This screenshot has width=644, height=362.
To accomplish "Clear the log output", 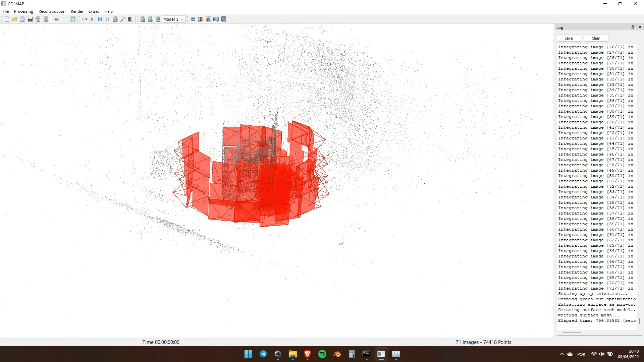I will [596, 38].
